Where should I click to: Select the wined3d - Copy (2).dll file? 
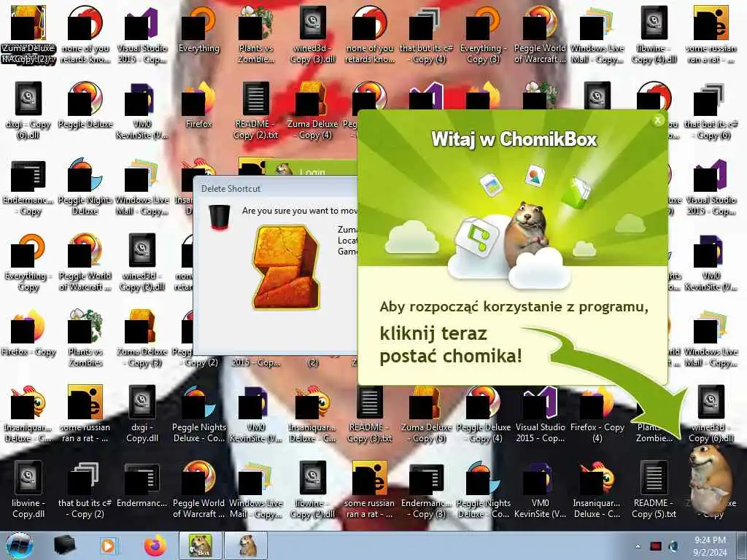(142, 262)
